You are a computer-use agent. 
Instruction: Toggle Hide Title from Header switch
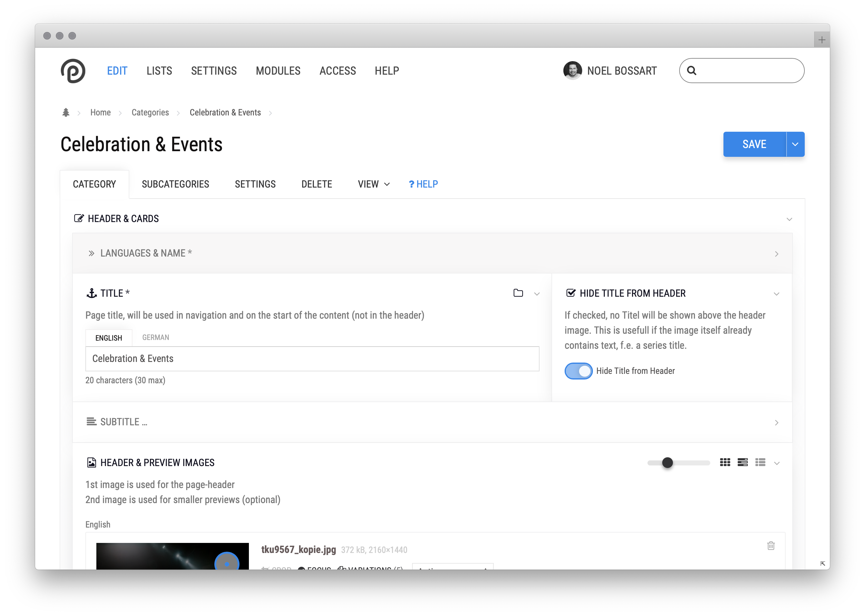pyautogui.click(x=578, y=371)
